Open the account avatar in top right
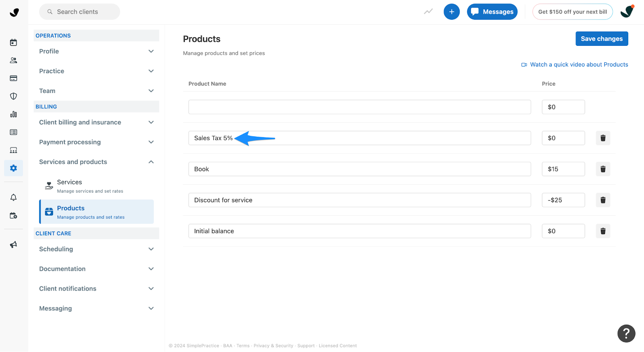This screenshot has width=644, height=352. (x=627, y=12)
